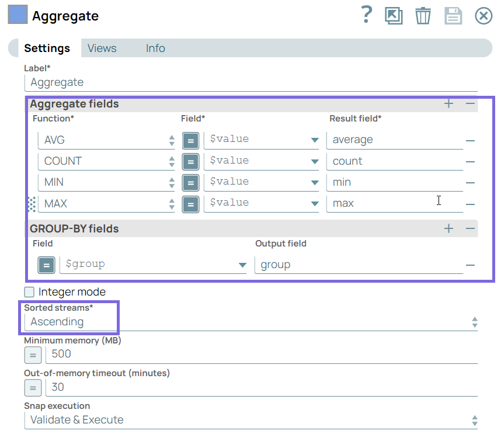Image resolution: width=501 pixels, height=448 pixels.
Task: Toggle expression button for $group field
Action: (46, 265)
